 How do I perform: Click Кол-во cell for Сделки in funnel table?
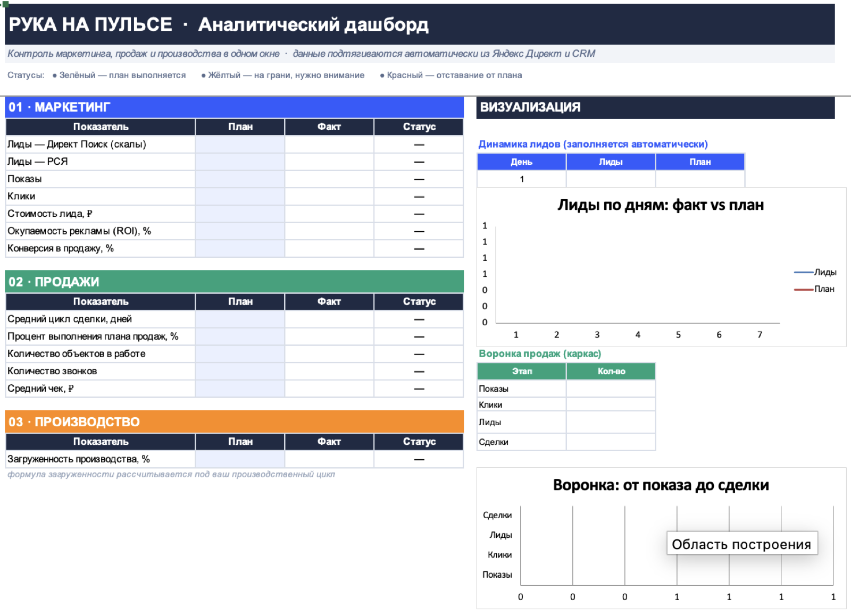(x=611, y=442)
